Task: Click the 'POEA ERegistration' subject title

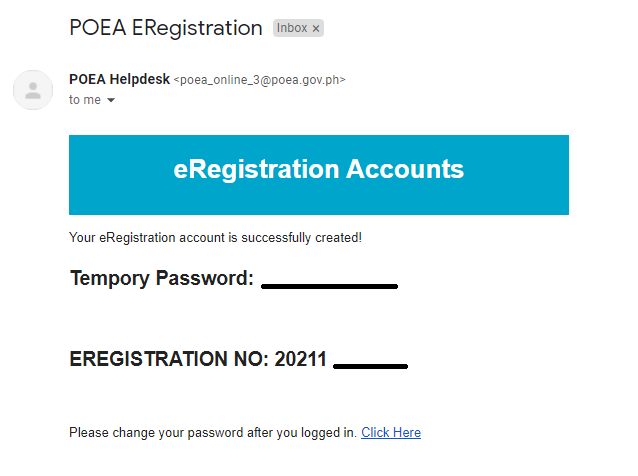Action: point(166,28)
